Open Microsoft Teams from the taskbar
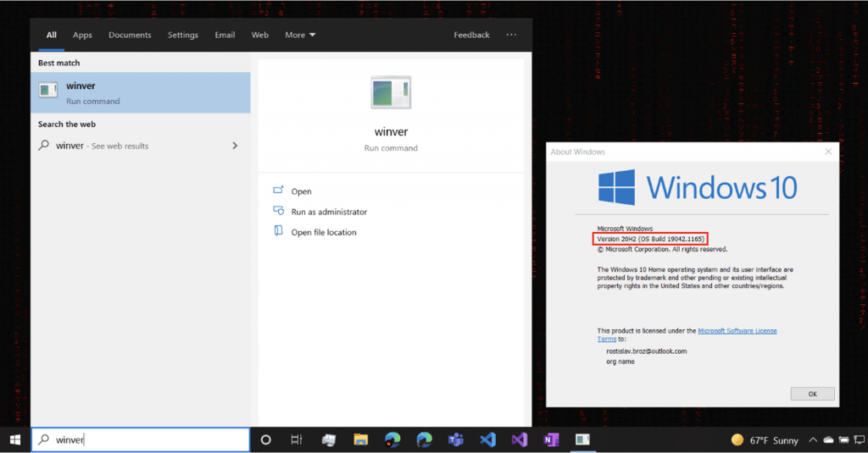The height and width of the screenshot is (453, 868). pyautogui.click(x=455, y=439)
